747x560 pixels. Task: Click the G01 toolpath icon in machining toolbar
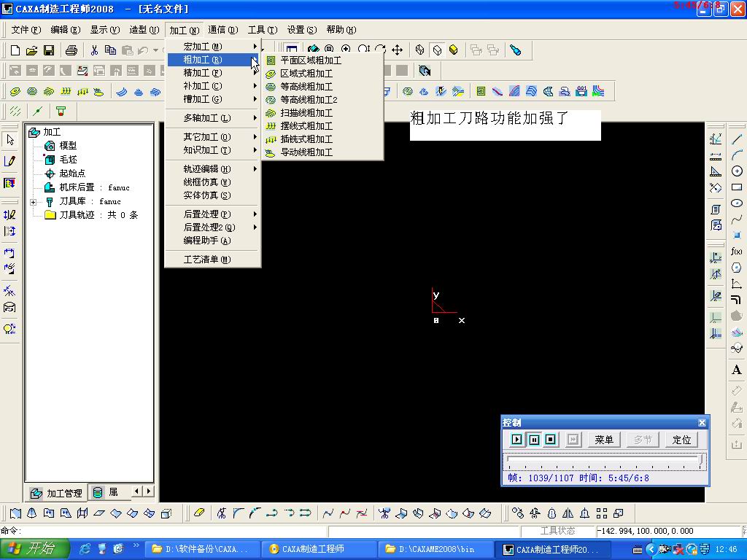[581, 91]
